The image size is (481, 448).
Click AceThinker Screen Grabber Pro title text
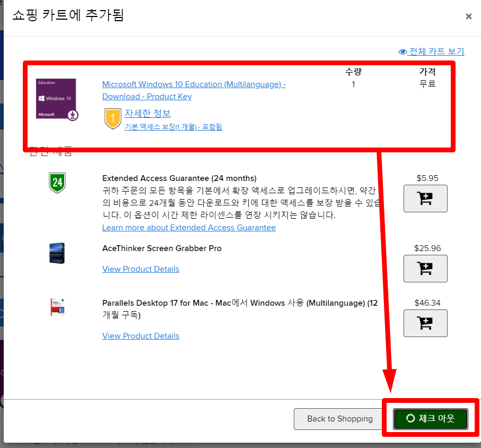[x=162, y=248]
